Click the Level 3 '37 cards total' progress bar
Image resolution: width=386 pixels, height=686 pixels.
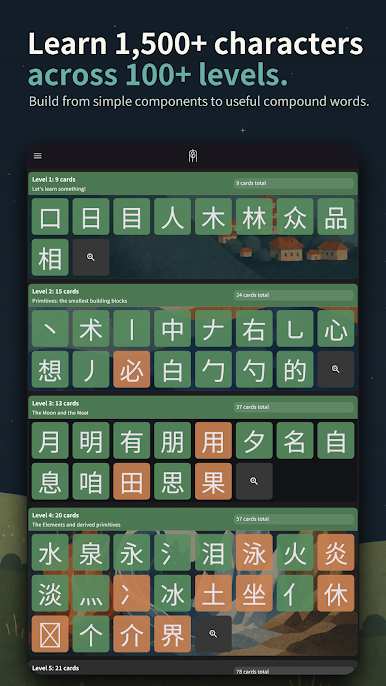294,407
